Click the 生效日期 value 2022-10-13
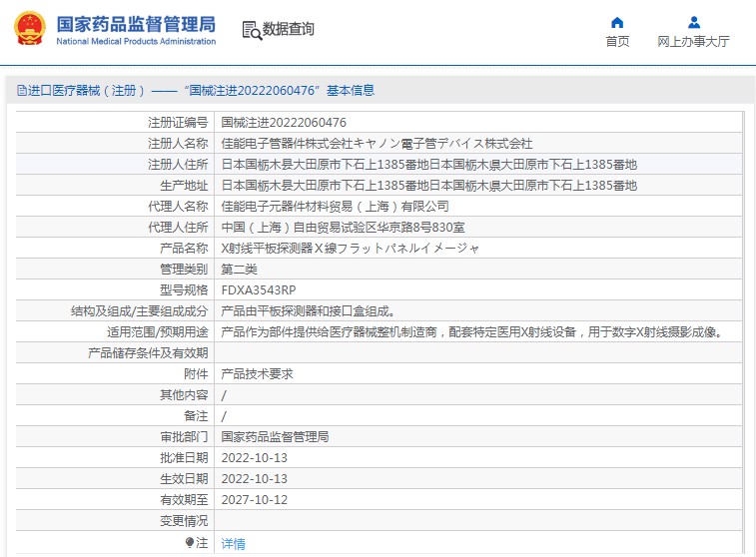 coord(254,478)
